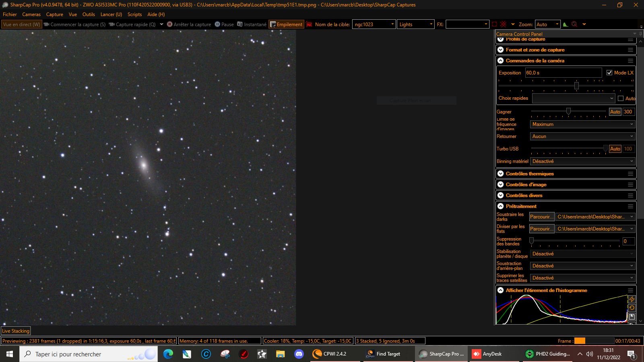This screenshot has width=644, height=362.
Task: Click the auto-stretch lightning bolt icon in histogram
Action: click(x=632, y=299)
